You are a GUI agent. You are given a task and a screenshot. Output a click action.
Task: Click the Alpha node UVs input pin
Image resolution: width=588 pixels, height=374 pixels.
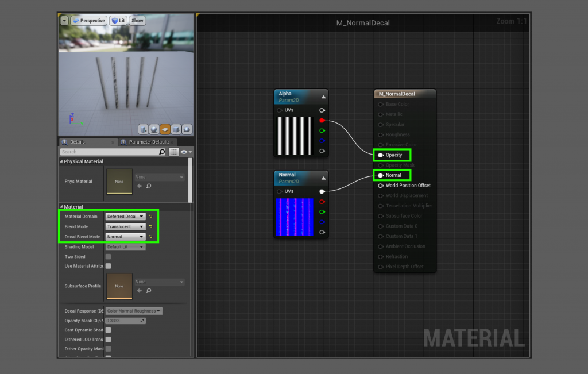[x=280, y=110]
